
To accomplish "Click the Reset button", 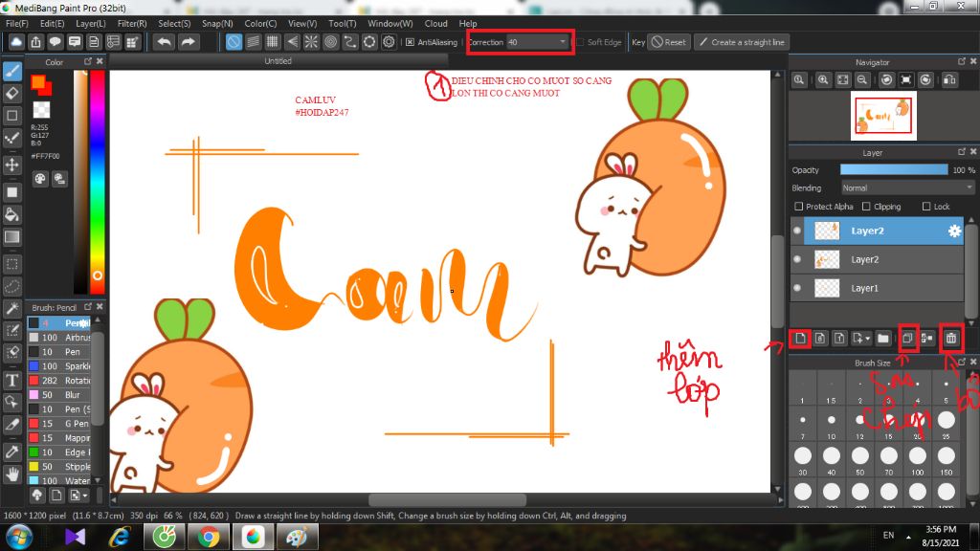I will click(x=669, y=42).
